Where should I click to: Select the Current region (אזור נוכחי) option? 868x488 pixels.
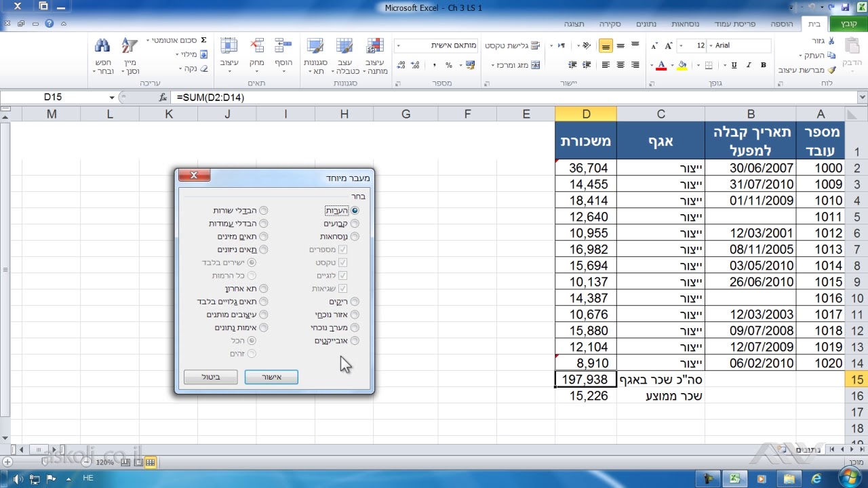point(355,314)
